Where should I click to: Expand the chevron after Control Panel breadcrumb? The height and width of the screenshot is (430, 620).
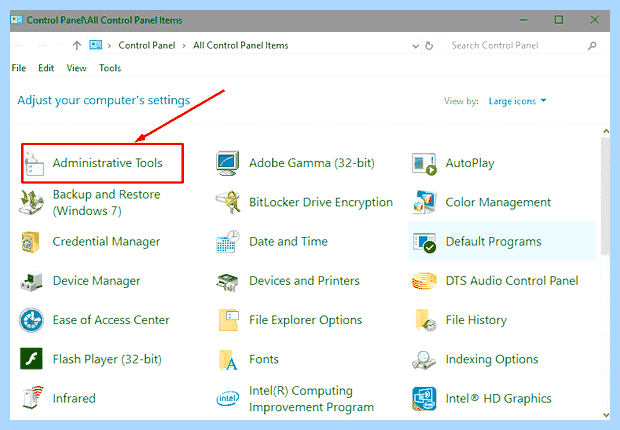(184, 46)
